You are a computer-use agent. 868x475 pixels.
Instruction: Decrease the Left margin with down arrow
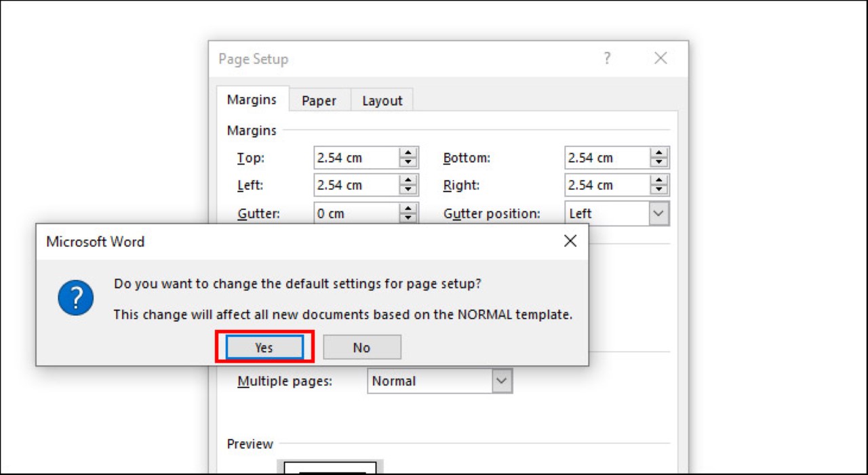[x=408, y=190]
